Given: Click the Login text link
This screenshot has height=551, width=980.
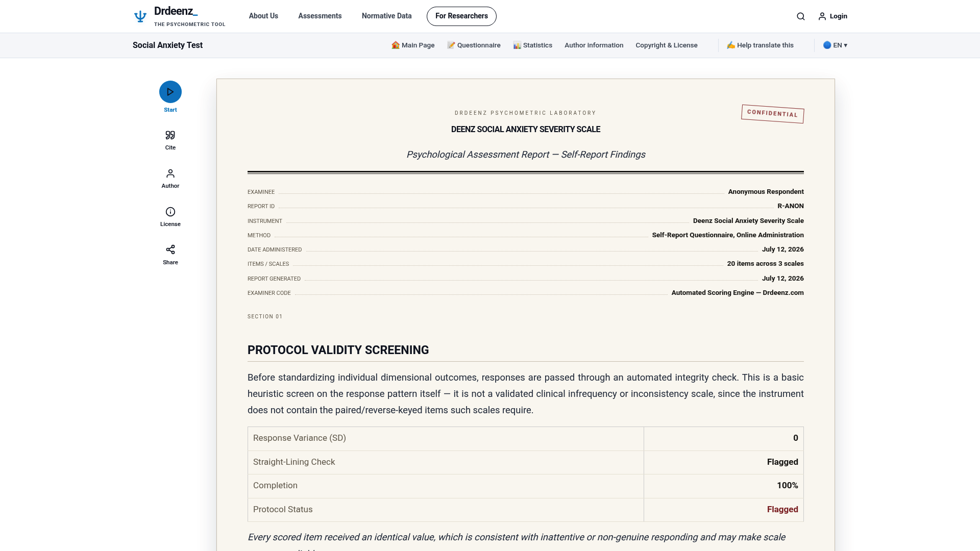Looking at the screenshot, I should [x=838, y=16].
